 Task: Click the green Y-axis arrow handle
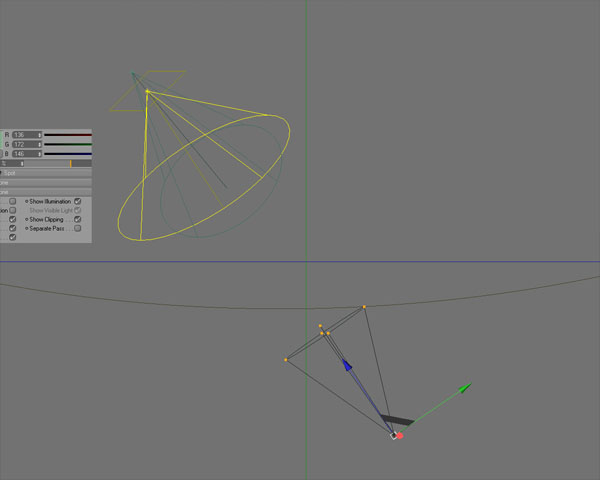click(x=465, y=388)
